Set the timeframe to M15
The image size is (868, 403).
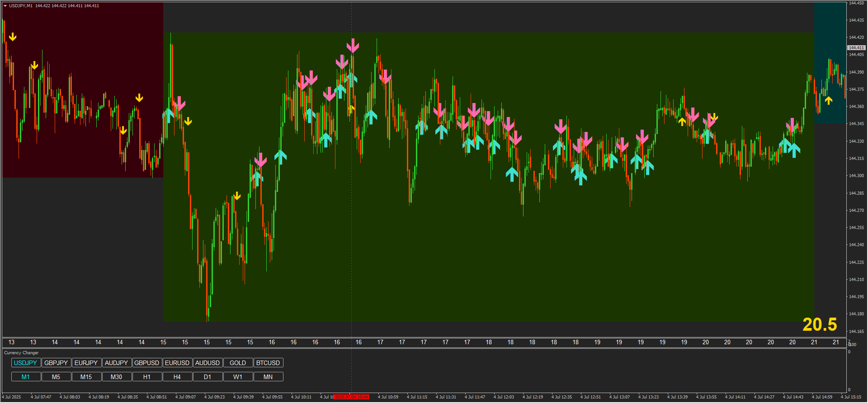tap(86, 377)
